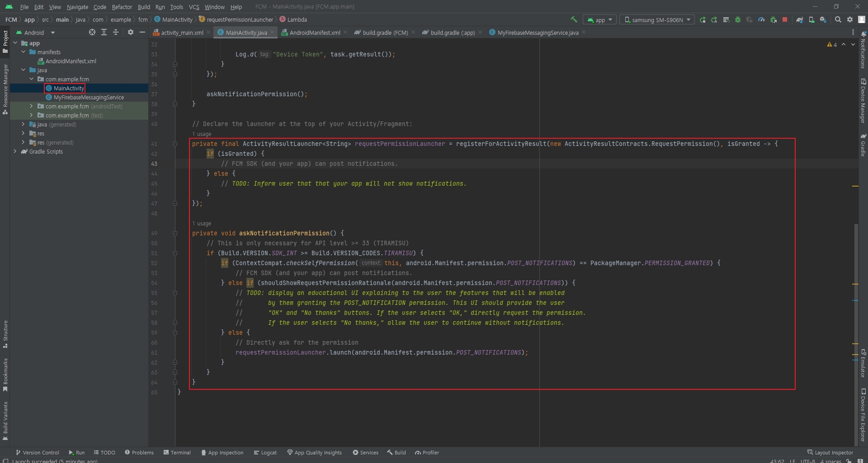This screenshot has height=463, width=868.
Task: Open the Logcat tool window
Action: (x=265, y=453)
